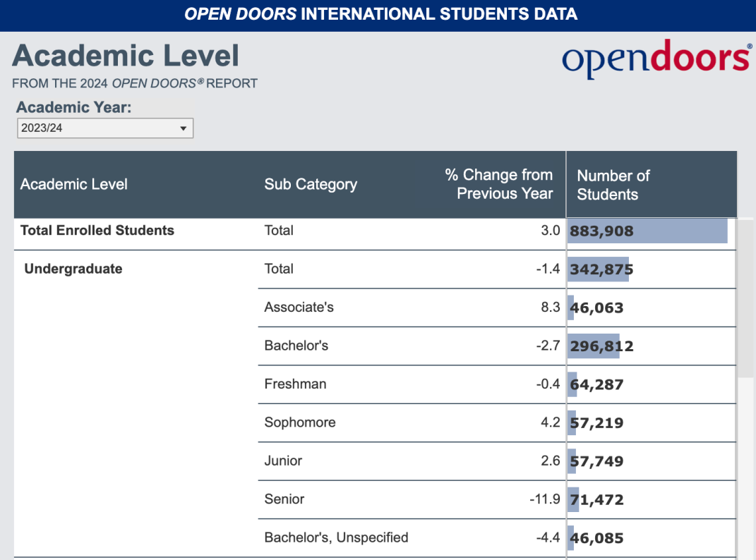Click the 296,812 Bachelor's bar

(594, 346)
